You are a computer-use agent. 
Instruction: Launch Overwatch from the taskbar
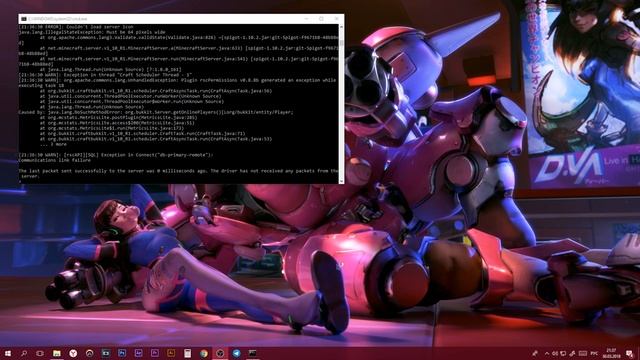(x=89, y=353)
